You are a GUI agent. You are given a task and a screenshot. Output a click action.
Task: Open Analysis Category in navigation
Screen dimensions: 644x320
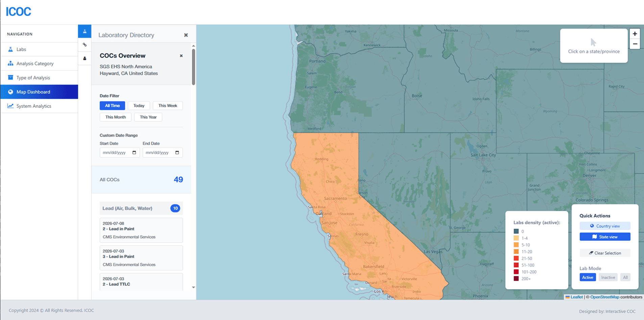[39, 63]
